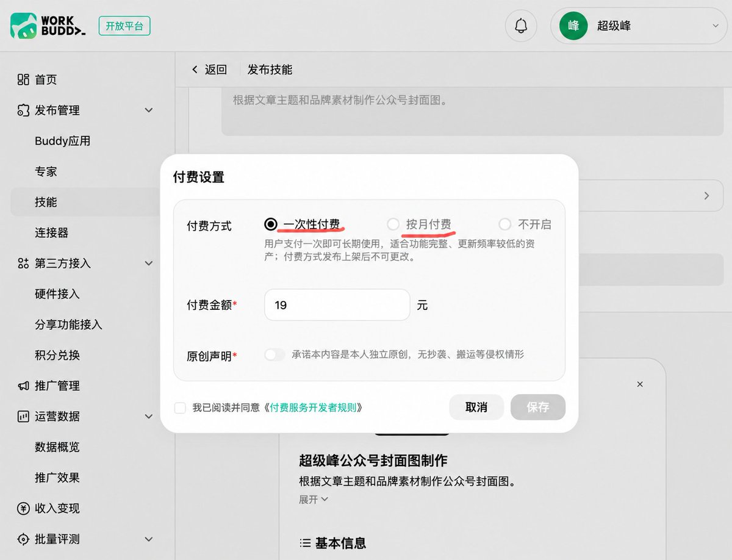The height and width of the screenshot is (560, 732).
Task: Collapse the 第三方接入 section chevron
Action: click(148, 264)
